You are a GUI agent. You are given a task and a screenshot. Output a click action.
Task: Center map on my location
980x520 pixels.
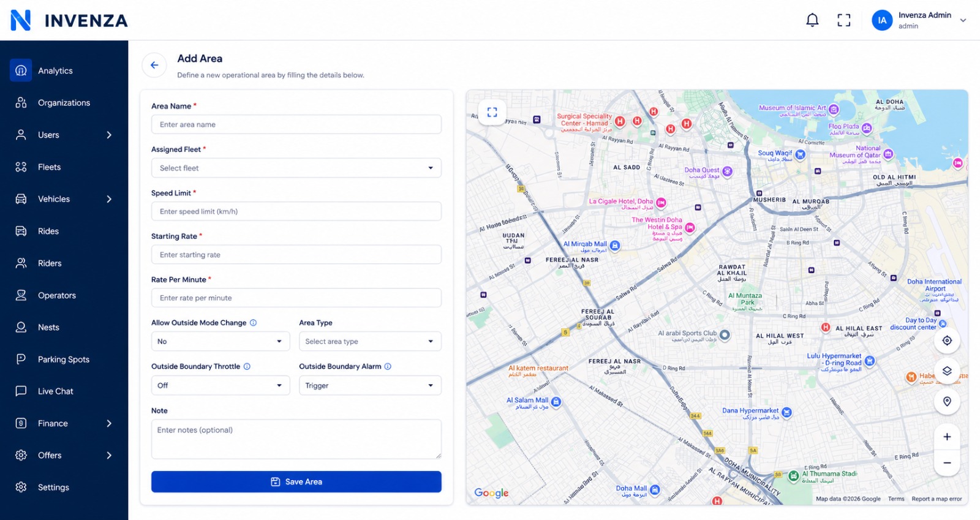pyautogui.click(x=947, y=341)
